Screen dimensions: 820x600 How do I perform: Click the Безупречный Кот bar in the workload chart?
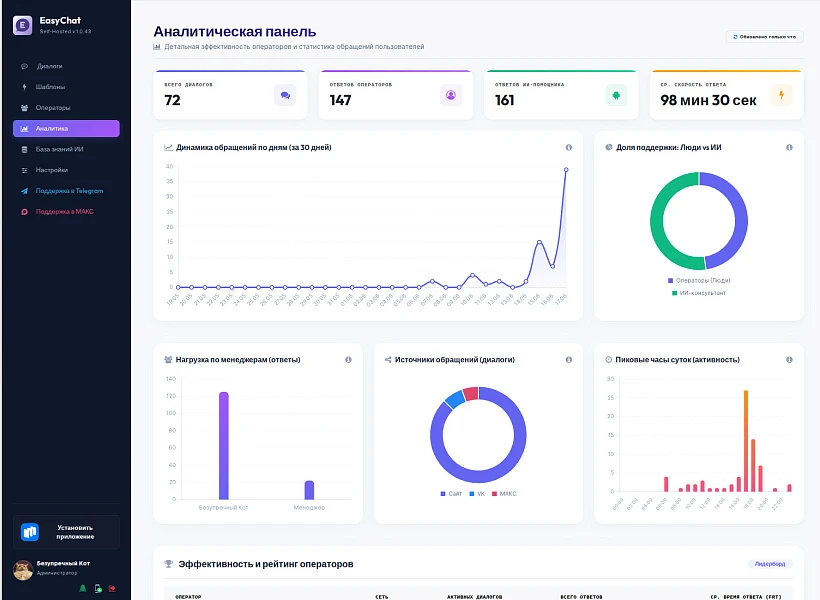[223, 446]
